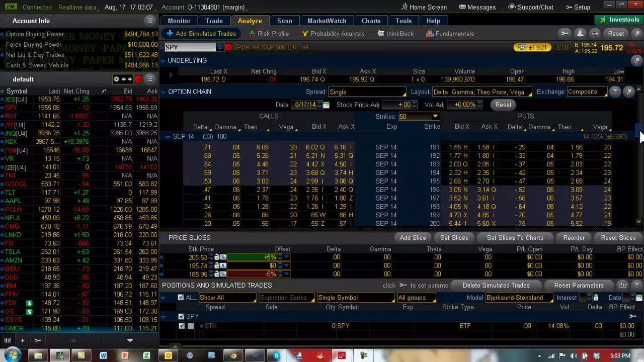Add a watchlist gadget with plus icon
Viewport: 644px width, 362px height.
coord(22,340)
